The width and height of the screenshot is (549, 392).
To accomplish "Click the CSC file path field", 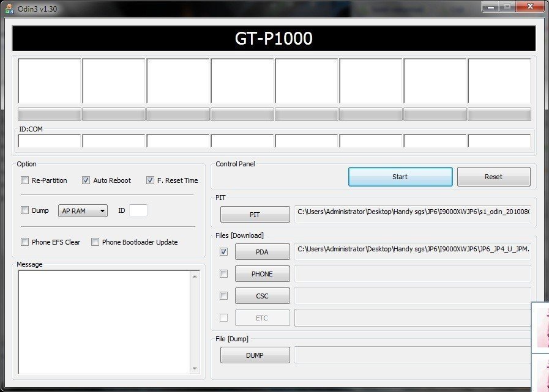I will (413, 296).
